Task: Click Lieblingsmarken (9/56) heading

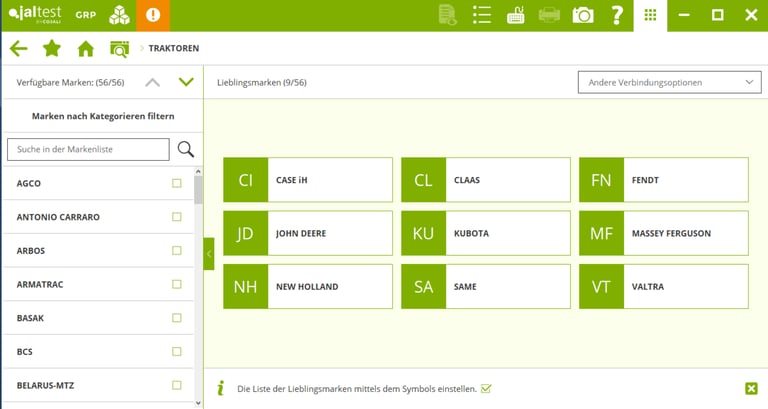Action: click(x=262, y=82)
